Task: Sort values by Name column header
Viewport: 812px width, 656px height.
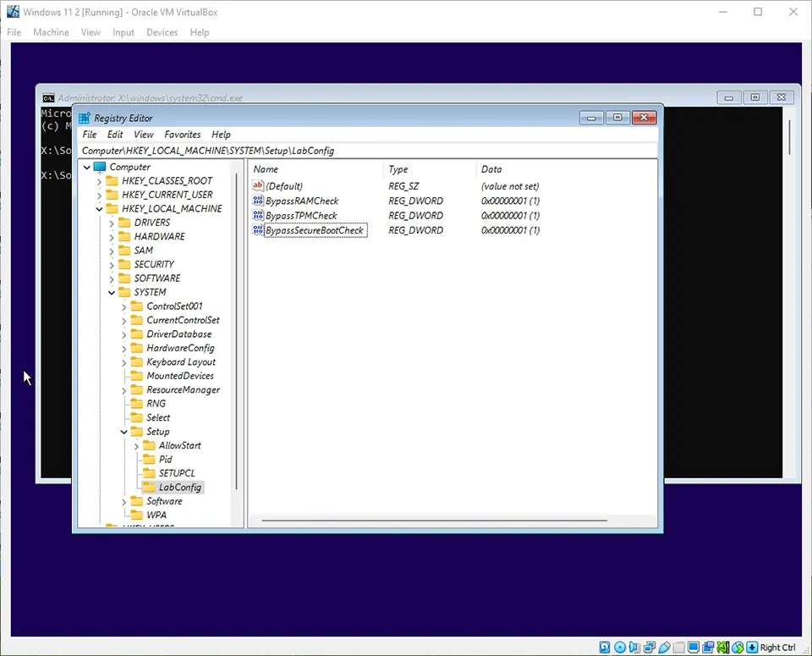Action: (x=316, y=169)
